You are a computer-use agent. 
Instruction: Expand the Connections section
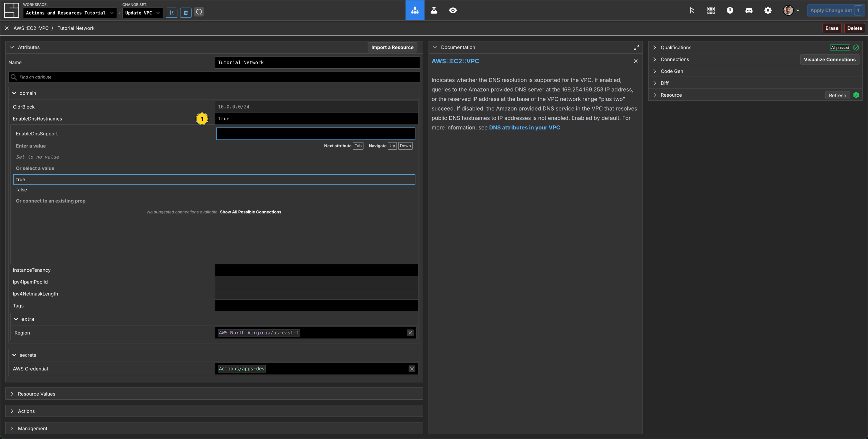pos(655,59)
